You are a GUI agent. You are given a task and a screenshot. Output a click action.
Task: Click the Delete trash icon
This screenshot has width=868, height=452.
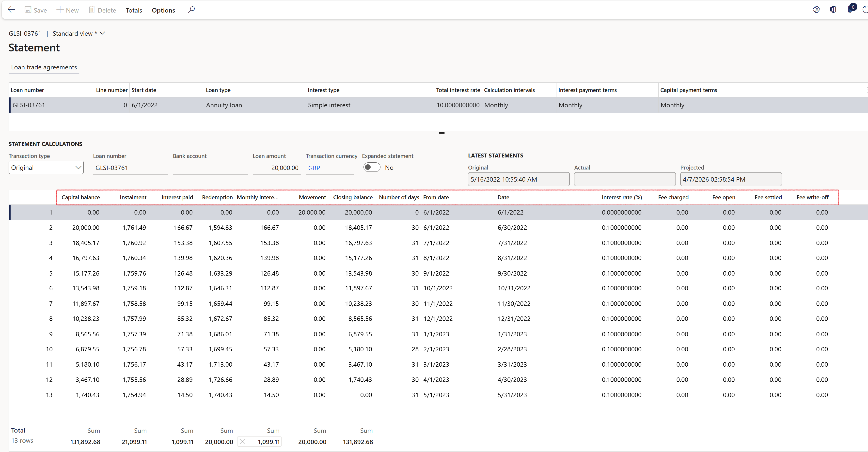point(92,10)
